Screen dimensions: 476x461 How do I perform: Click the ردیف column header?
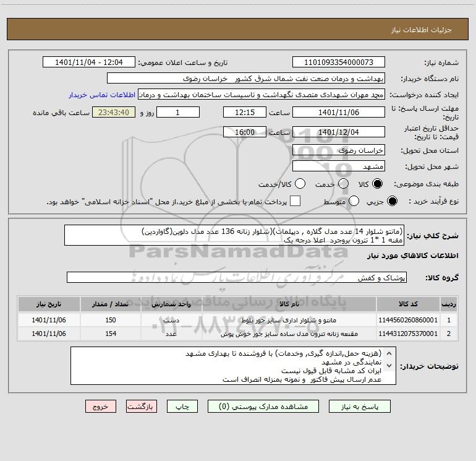(449, 304)
